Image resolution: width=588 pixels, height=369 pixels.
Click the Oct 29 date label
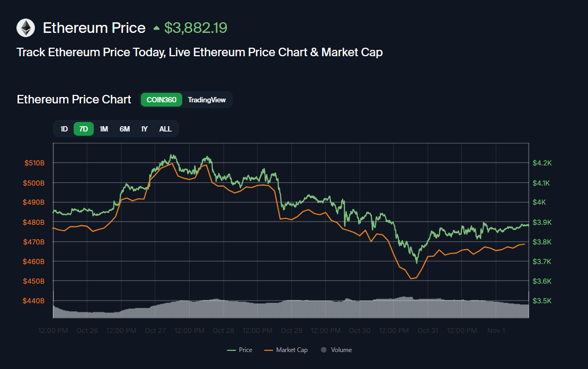pyautogui.click(x=291, y=330)
